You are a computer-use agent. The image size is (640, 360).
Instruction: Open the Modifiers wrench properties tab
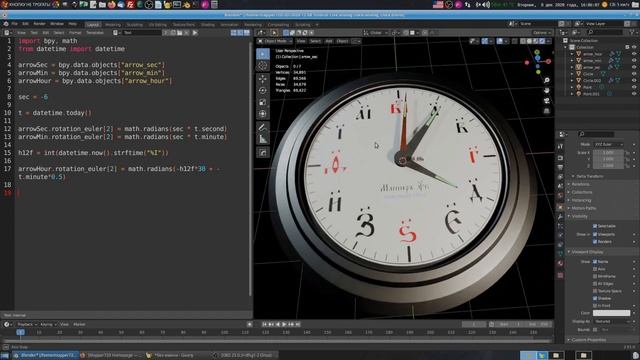point(560,217)
